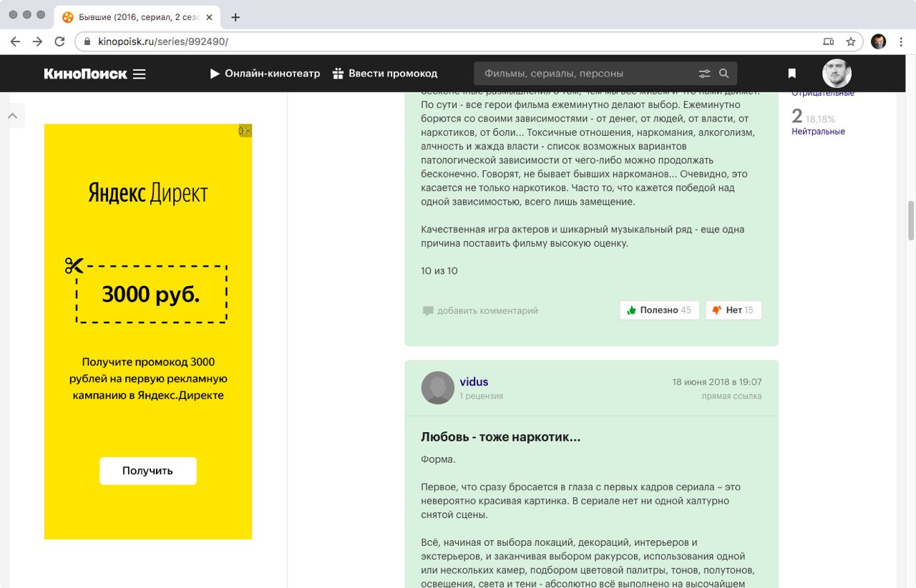Open a new browser tab with the plus icon

(x=235, y=17)
